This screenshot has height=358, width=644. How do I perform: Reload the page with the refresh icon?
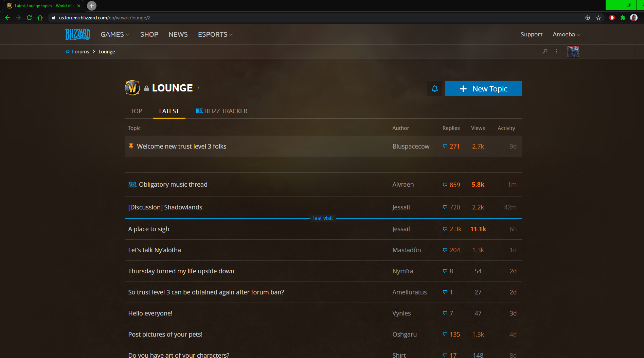pos(29,18)
